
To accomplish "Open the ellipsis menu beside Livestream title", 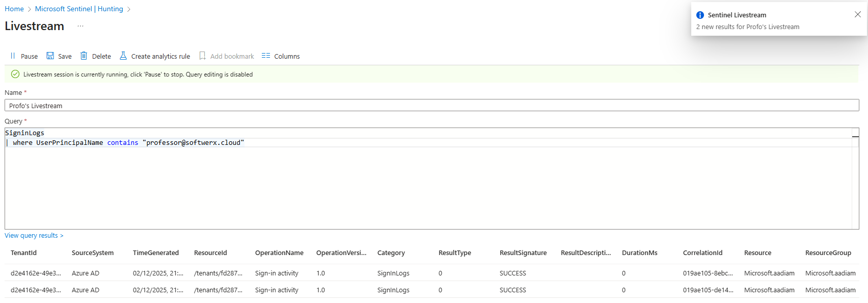I will coord(80,26).
